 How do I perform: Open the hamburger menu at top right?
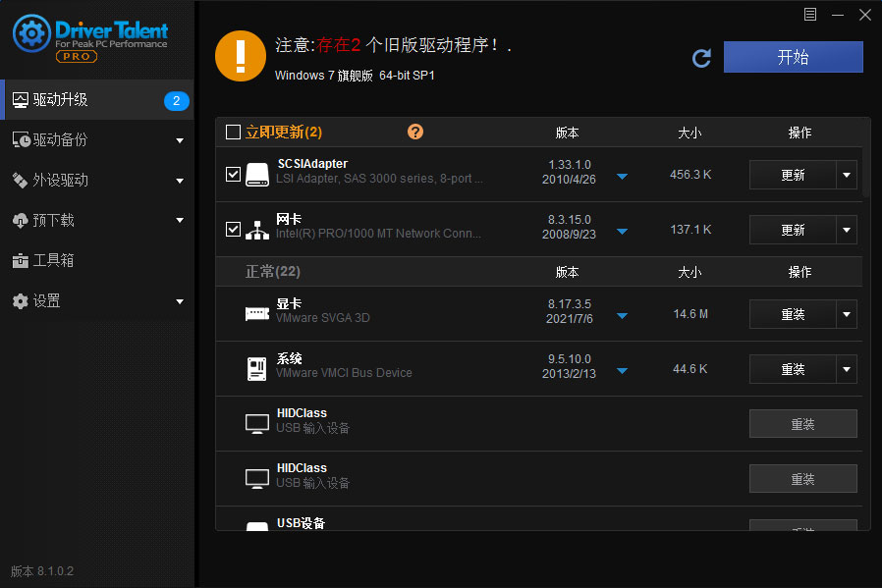pyautogui.click(x=809, y=14)
